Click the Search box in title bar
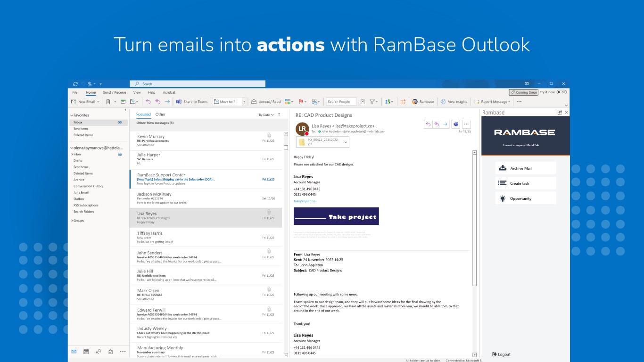The width and height of the screenshot is (644, 362). 198,84
